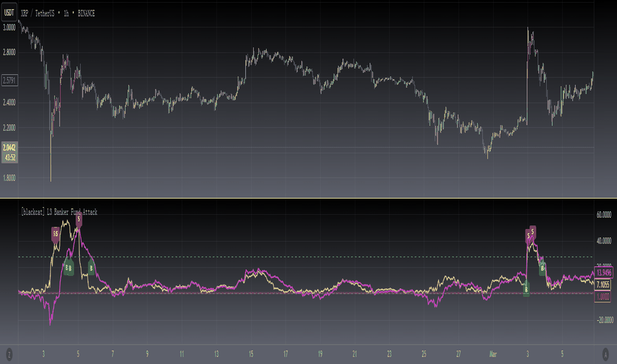
Task: Click the B marker below the green dashed line after March 3
Action: 542,268
